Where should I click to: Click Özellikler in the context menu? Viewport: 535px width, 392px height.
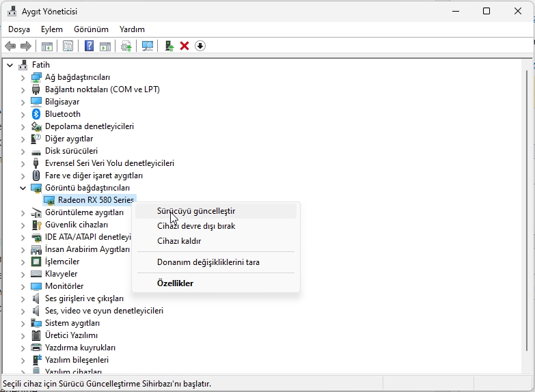pyautogui.click(x=175, y=283)
